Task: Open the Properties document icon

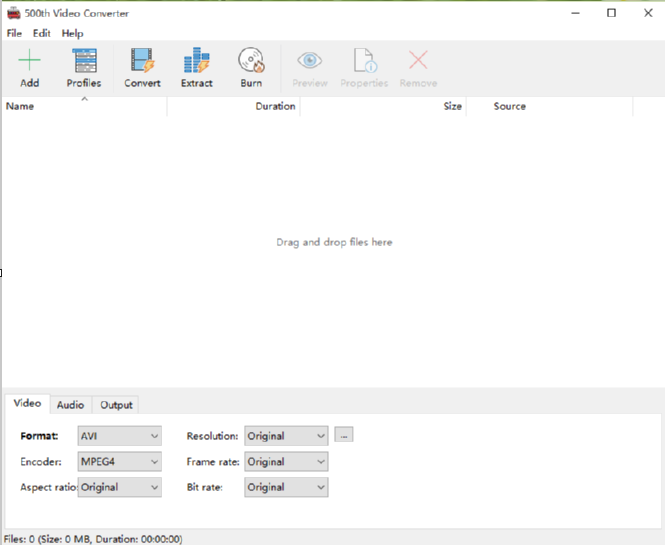Action: click(365, 60)
